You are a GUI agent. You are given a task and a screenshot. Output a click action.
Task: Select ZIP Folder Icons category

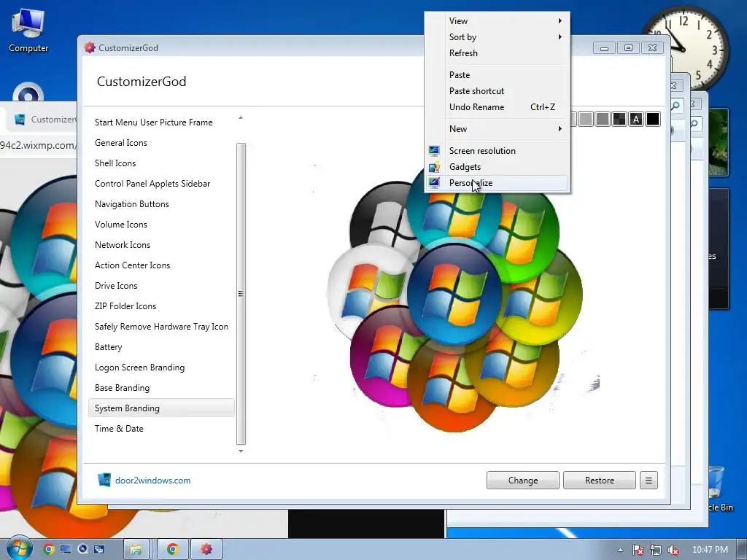(161, 306)
